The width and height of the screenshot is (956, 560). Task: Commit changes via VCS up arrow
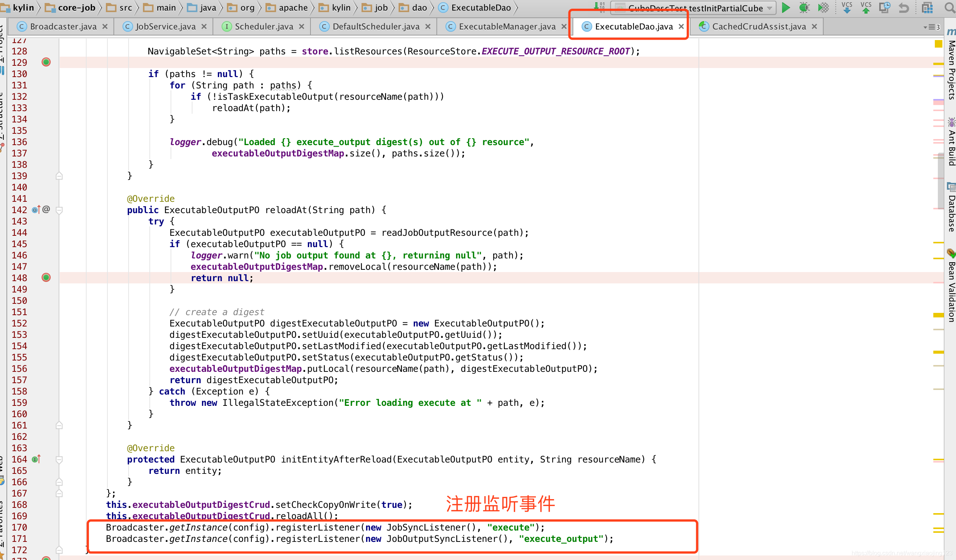[x=866, y=8]
